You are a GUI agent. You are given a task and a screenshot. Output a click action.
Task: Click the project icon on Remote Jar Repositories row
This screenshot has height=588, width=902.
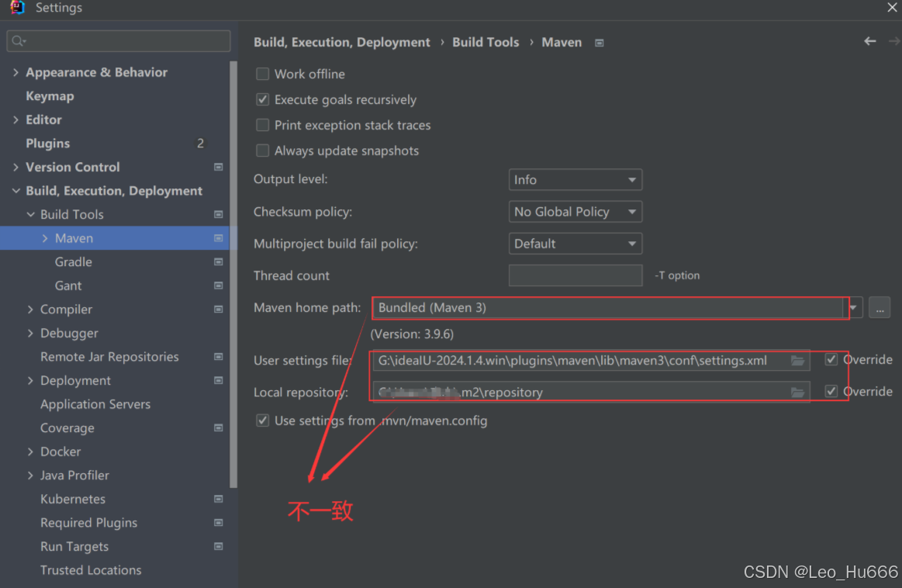coord(219,357)
